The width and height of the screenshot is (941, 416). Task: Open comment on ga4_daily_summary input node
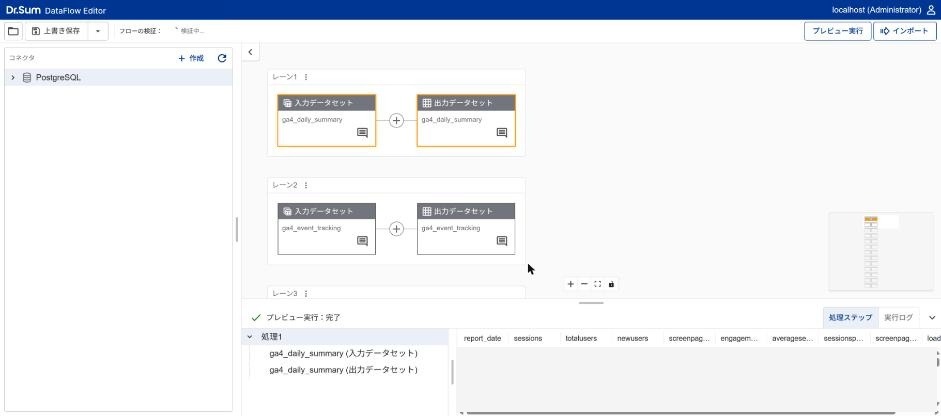(x=362, y=133)
